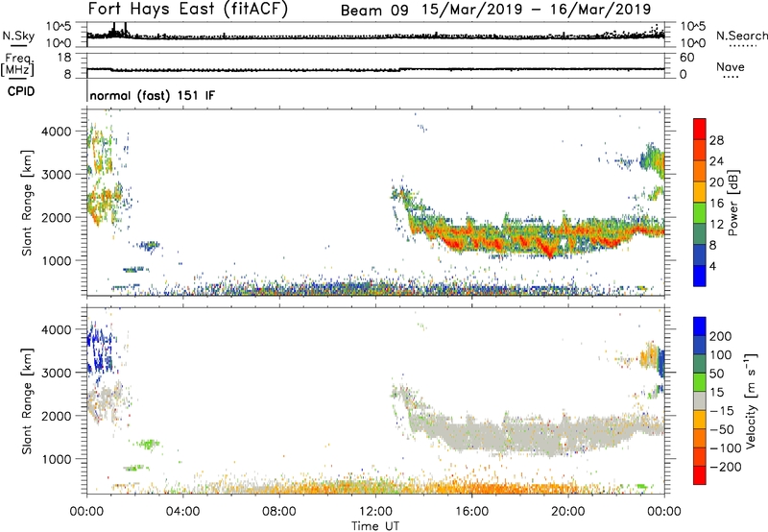768x532 pixels.
Task: Click the '1000' tick of velocity panel
Action: (x=57, y=459)
